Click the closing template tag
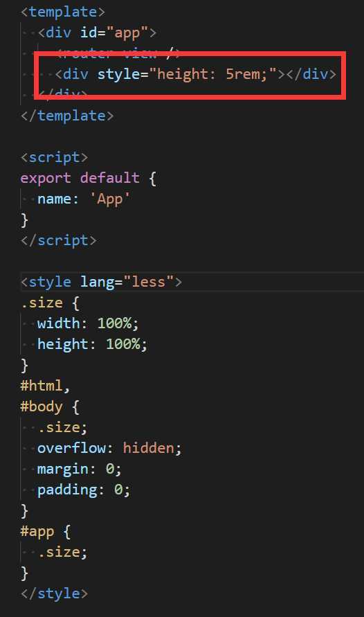The image size is (364, 617). click(67, 116)
